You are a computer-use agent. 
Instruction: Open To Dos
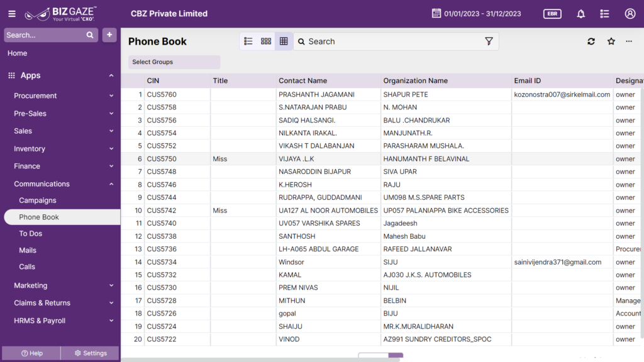click(x=30, y=234)
